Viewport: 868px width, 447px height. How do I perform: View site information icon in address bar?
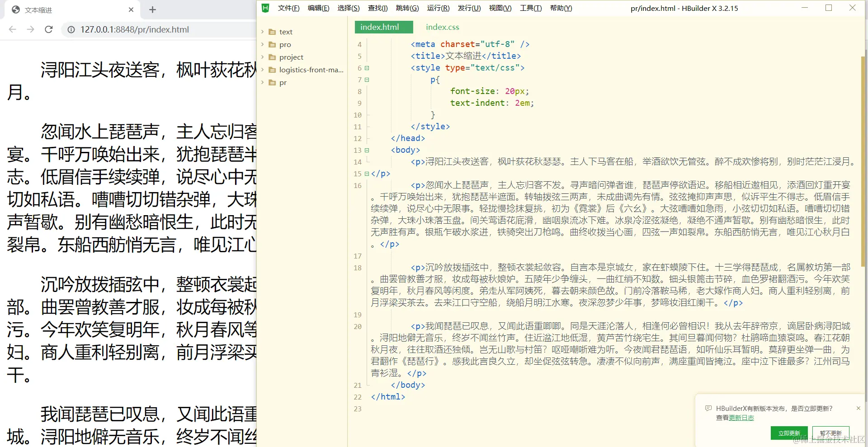71,29
